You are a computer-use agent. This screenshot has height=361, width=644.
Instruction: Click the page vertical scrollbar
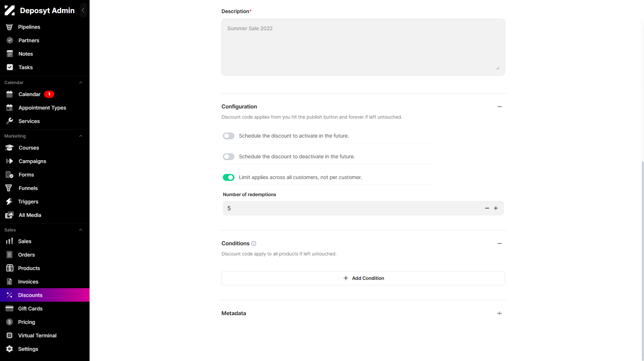coord(642,261)
